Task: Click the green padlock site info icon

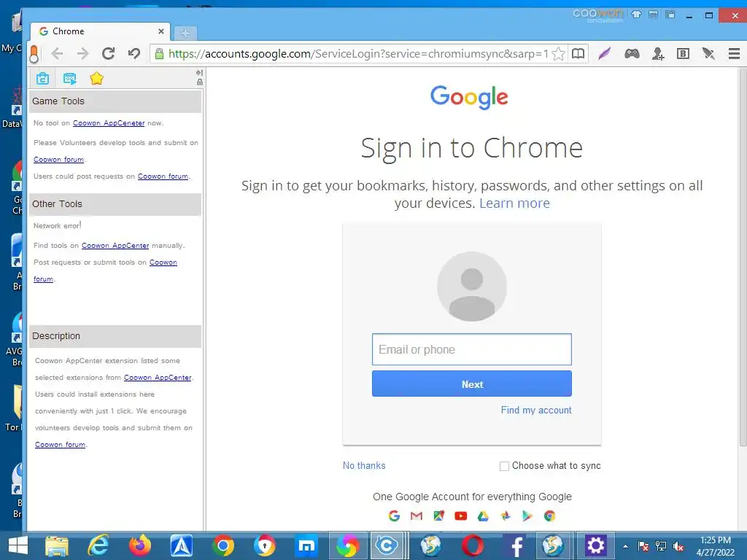Action: pos(160,53)
